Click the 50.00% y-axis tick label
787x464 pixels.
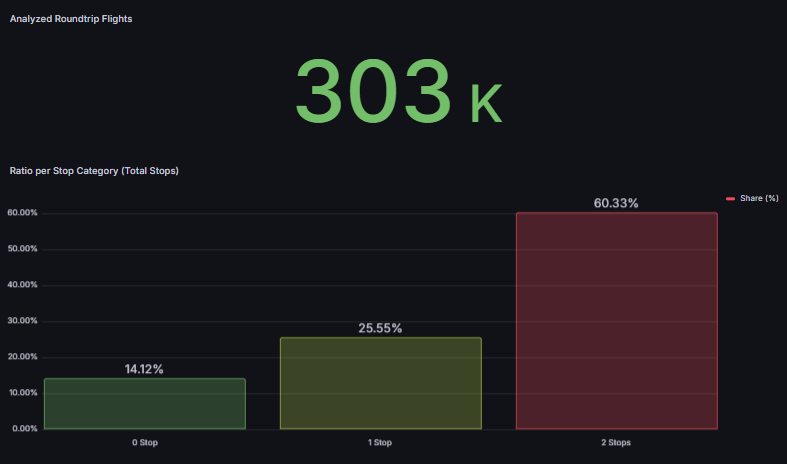(22, 249)
